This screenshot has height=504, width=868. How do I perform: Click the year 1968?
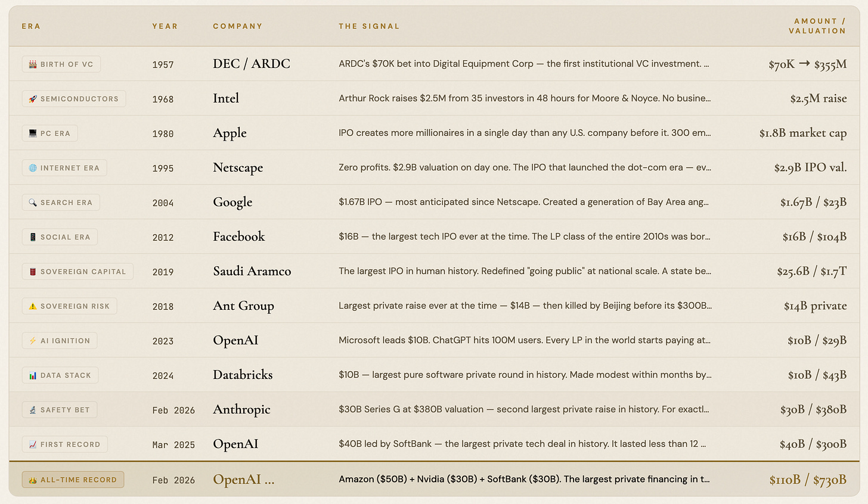(x=163, y=99)
